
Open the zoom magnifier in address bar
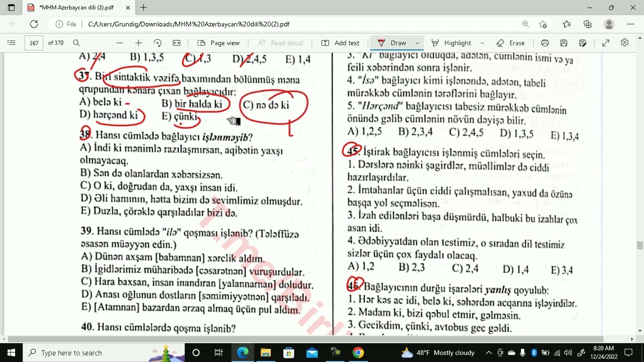click(x=526, y=24)
